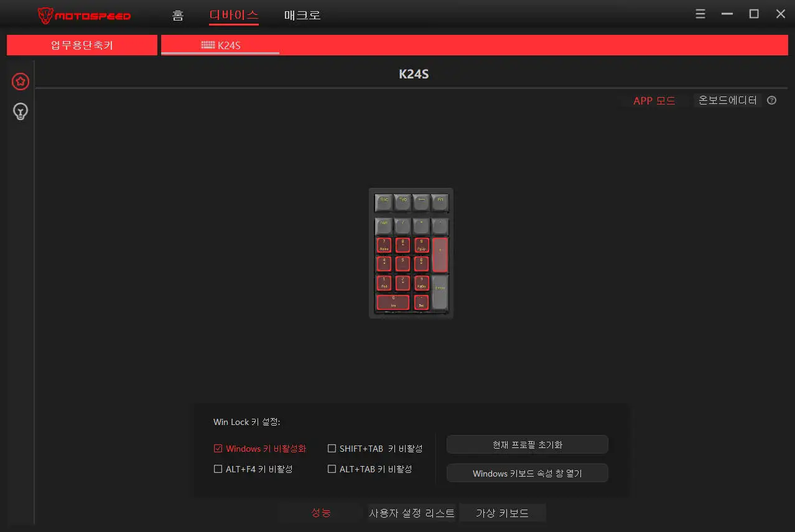This screenshot has height=532, width=795.
Task: Select the Num lock key on keypad
Action: click(x=384, y=225)
